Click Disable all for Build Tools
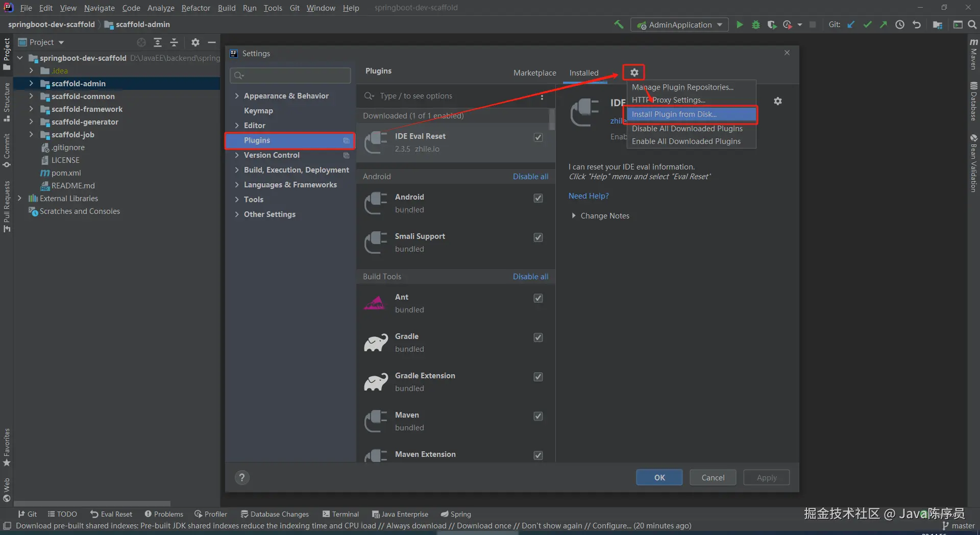Viewport: 980px width, 535px height. (530, 277)
